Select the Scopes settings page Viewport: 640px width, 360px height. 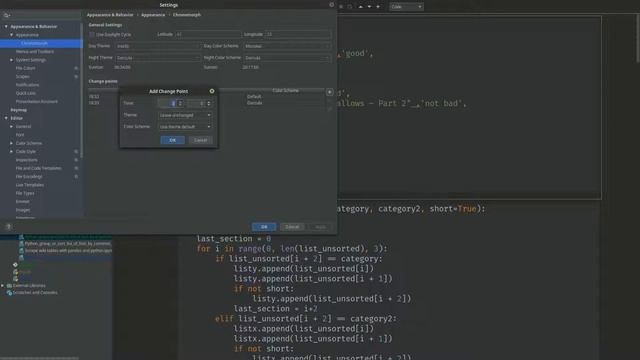click(22, 76)
